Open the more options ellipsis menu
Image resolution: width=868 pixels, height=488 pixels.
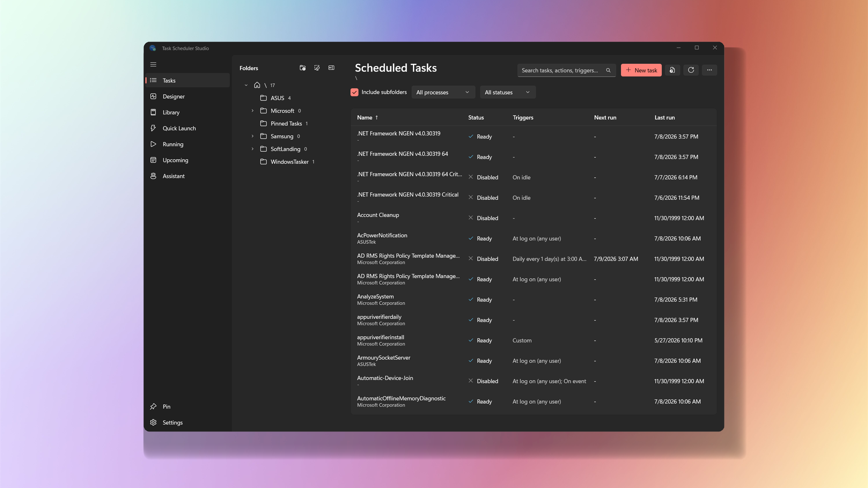(x=709, y=70)
